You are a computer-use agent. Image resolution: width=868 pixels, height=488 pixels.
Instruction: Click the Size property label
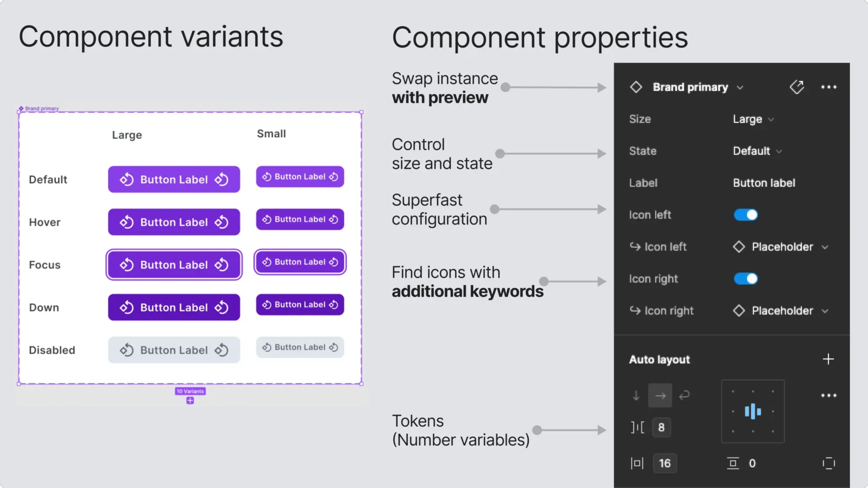(x=640, y=119)
